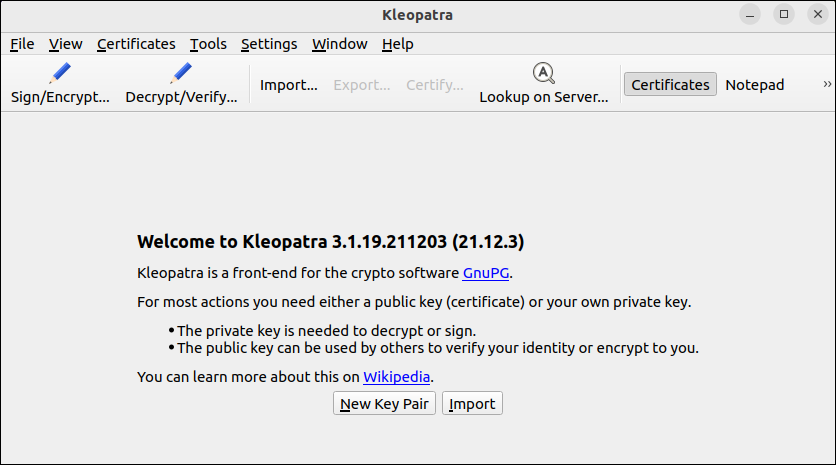Click the New Key Pair button
The height and width of the screenshot is (465, 836).
pos(384,404)
